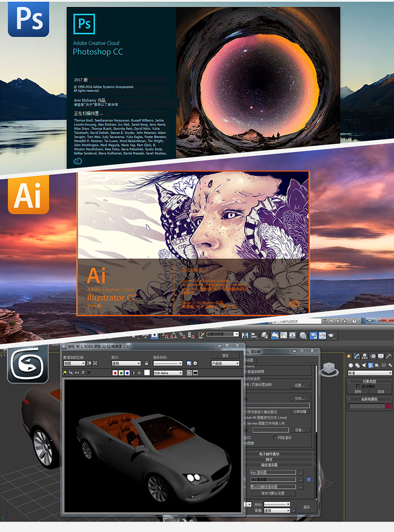The image size is (394, 532).
Task: Click the Photoshop Ps app icon badge
Action: coord(28,19)
